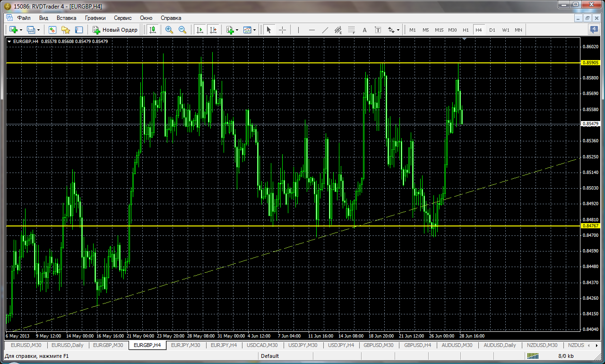Show the Terminal panel
This screenshot has height=364, width=605.
[79, 30]
